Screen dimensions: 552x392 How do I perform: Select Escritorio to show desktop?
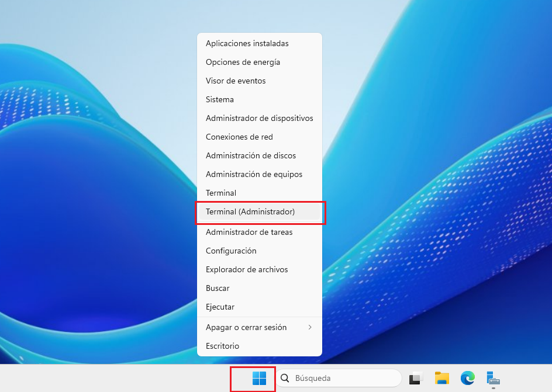260,346
